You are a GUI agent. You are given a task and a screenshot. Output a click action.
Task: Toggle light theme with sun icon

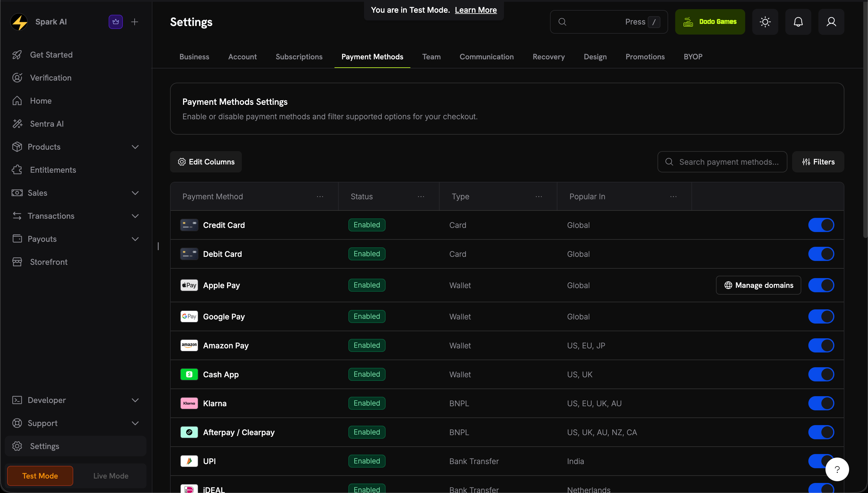(765, 22)
